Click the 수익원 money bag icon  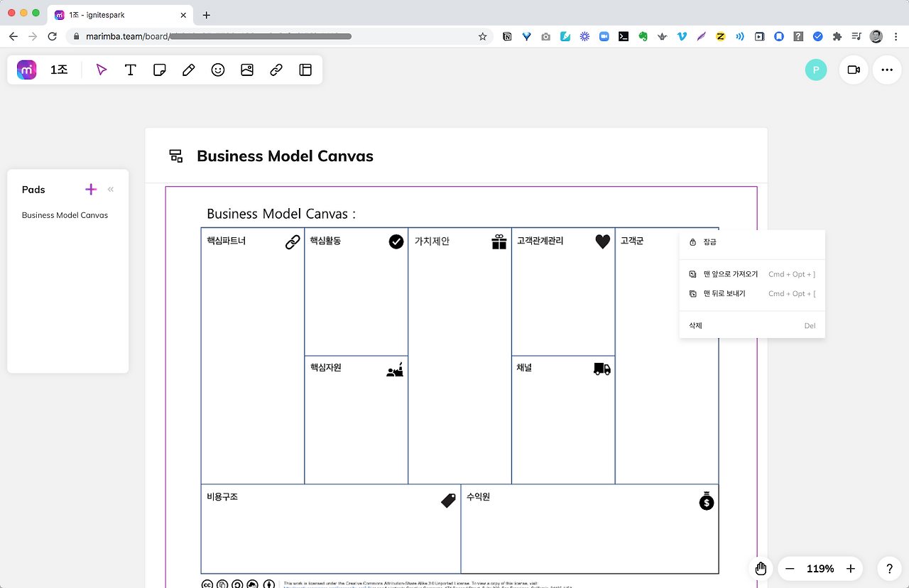tap(706, 500)
